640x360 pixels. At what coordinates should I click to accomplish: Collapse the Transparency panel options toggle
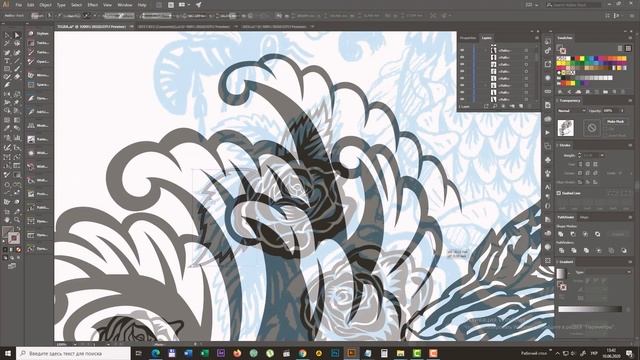[558, 100]
